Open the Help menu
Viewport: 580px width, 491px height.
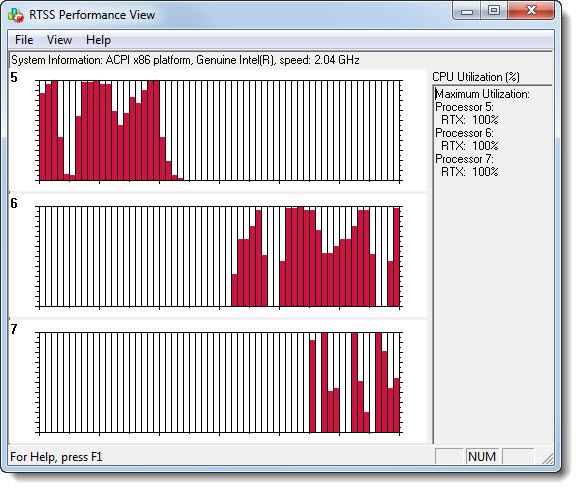[x=98, y=40]
